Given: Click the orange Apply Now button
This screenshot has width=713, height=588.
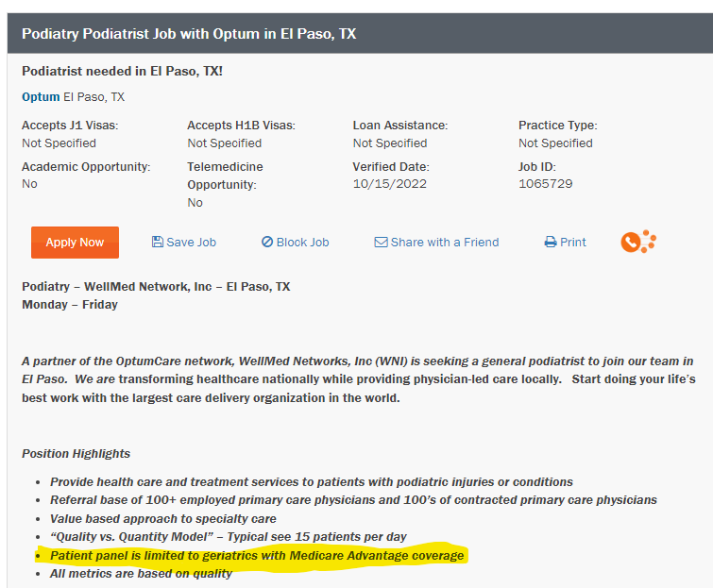Looking at the screenshot, I should 75,243.
